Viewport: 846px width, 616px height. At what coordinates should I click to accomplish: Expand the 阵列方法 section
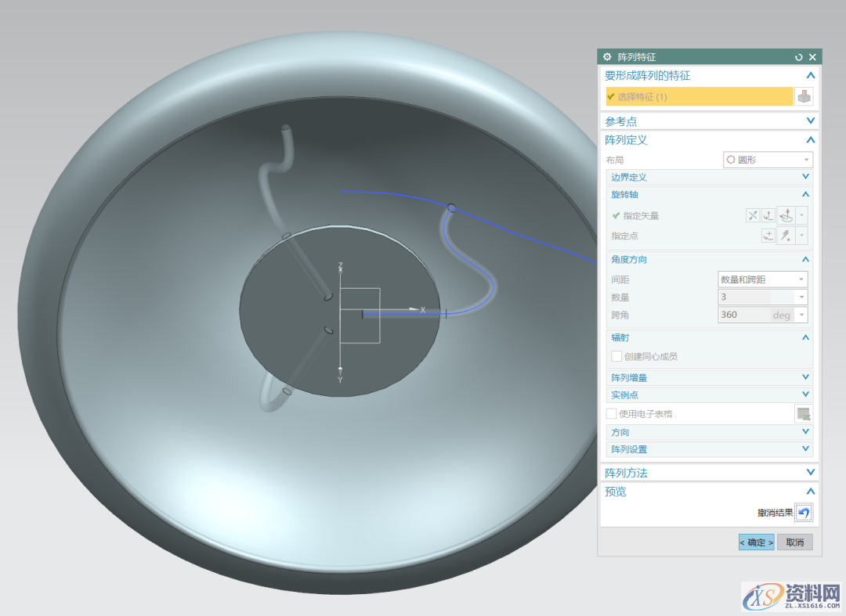point(811,473)
